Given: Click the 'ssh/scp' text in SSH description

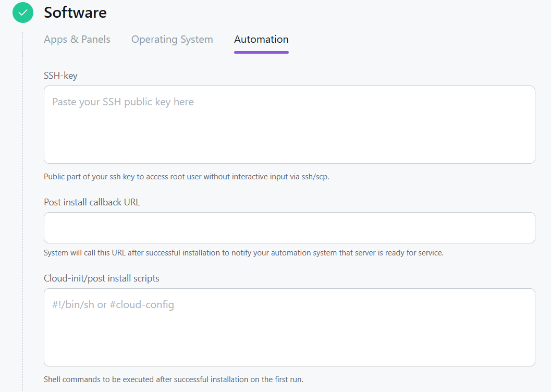Looking at the screenshot, I should click(315, 177).
